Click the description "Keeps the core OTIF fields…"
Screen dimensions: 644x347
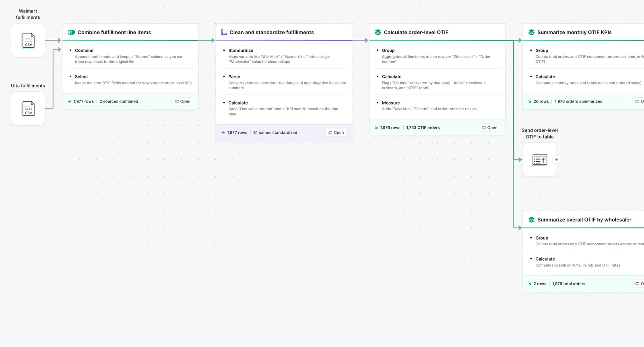coord(134,83)
